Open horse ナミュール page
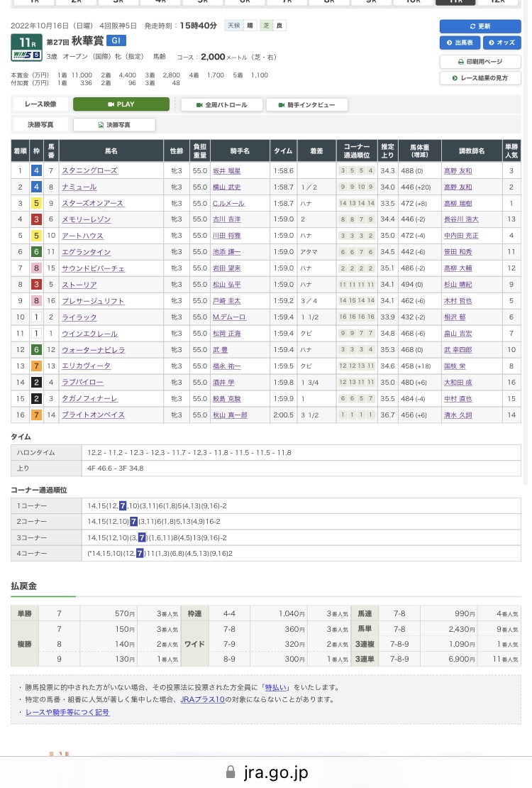Image resolution: width=532 pixels, height=788 pixels. (x=79, y=187)
